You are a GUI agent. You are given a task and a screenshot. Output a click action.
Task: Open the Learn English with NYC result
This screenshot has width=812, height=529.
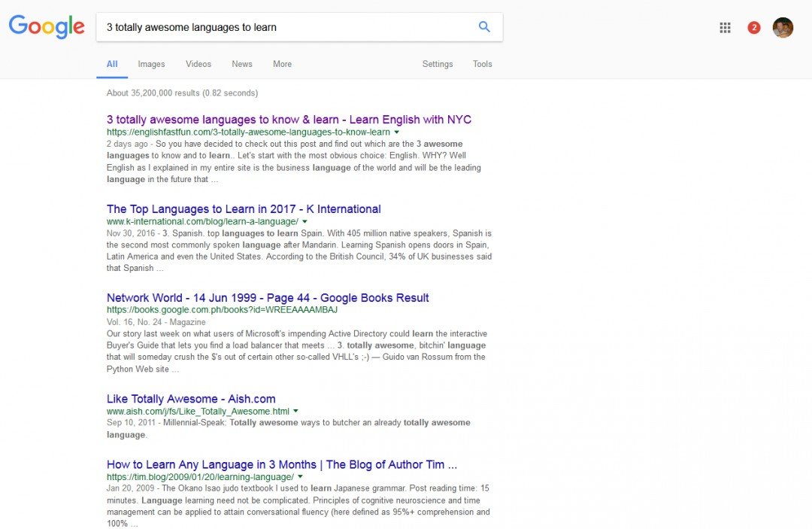[x=289, y=120]
